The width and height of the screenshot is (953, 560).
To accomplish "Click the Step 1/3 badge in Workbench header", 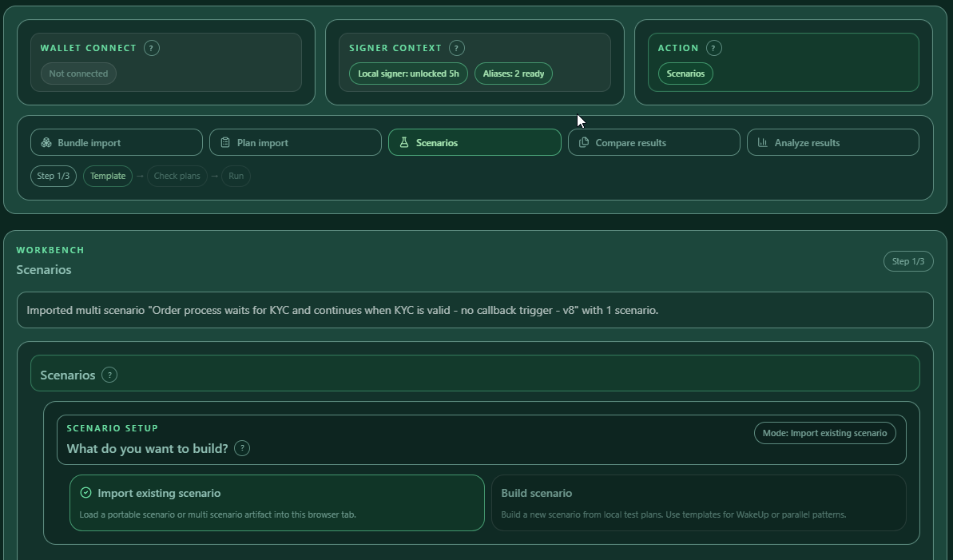I will 908,261.
